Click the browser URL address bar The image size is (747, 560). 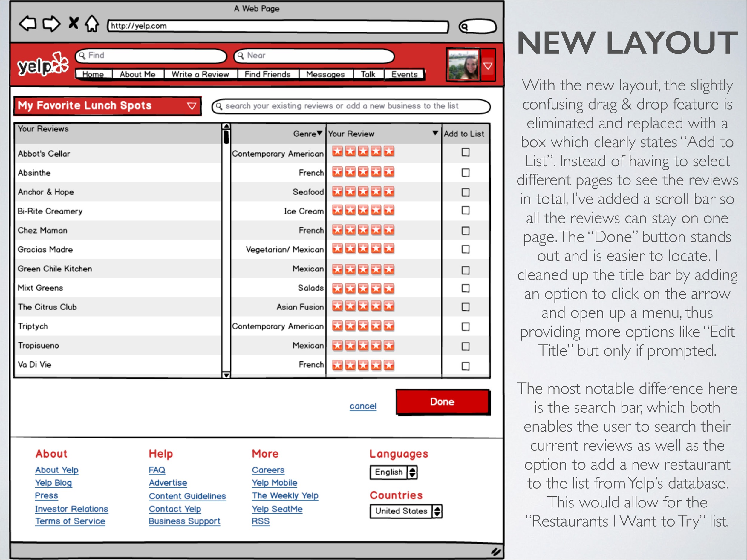(x=278, y=26)
